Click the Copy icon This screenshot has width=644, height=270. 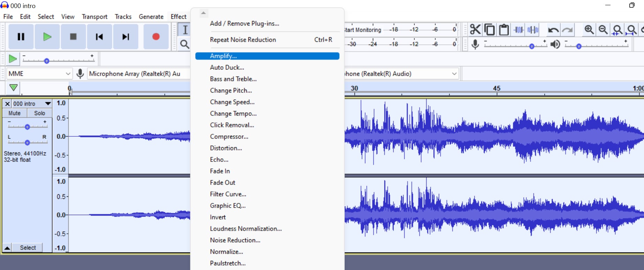[489, 30]
